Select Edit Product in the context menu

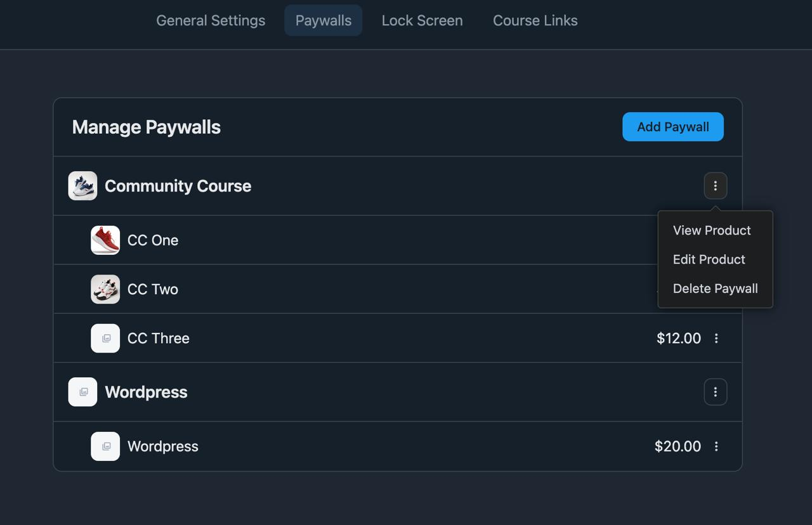(709, 259)
